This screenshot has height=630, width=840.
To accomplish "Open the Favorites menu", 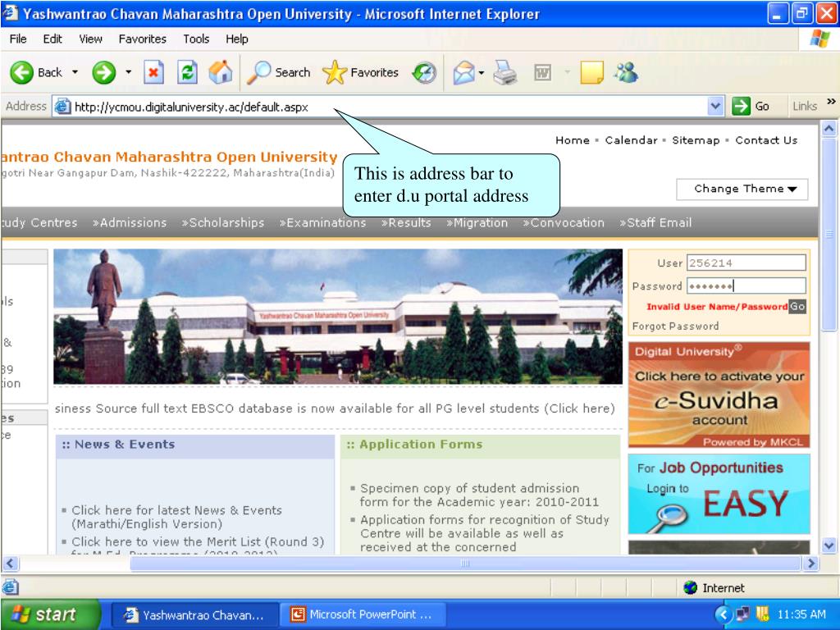I will click(143, 39).
